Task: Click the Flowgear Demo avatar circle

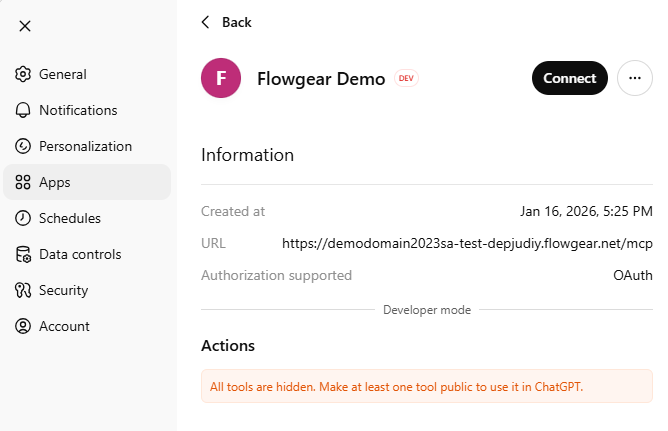Action: pos(221,78)
